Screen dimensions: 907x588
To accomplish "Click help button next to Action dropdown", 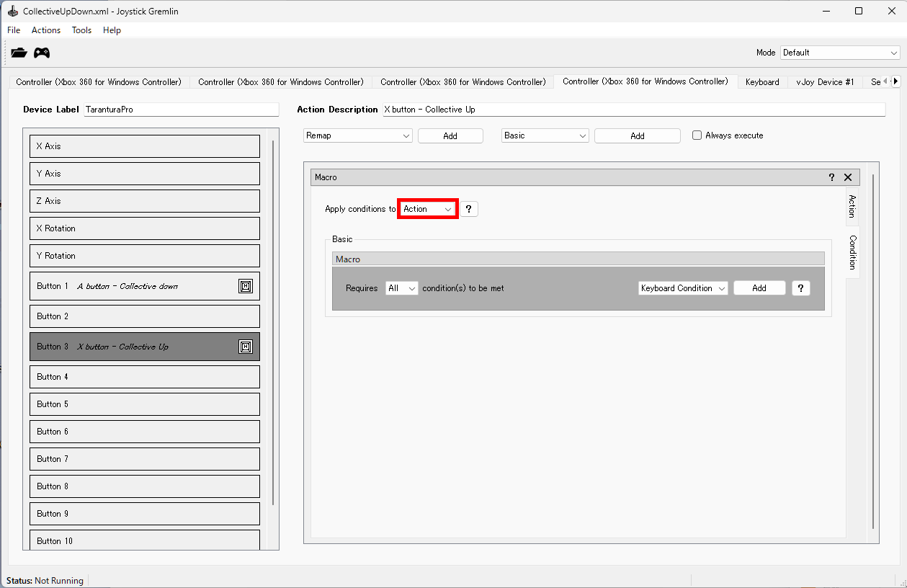I will [468, 209].
